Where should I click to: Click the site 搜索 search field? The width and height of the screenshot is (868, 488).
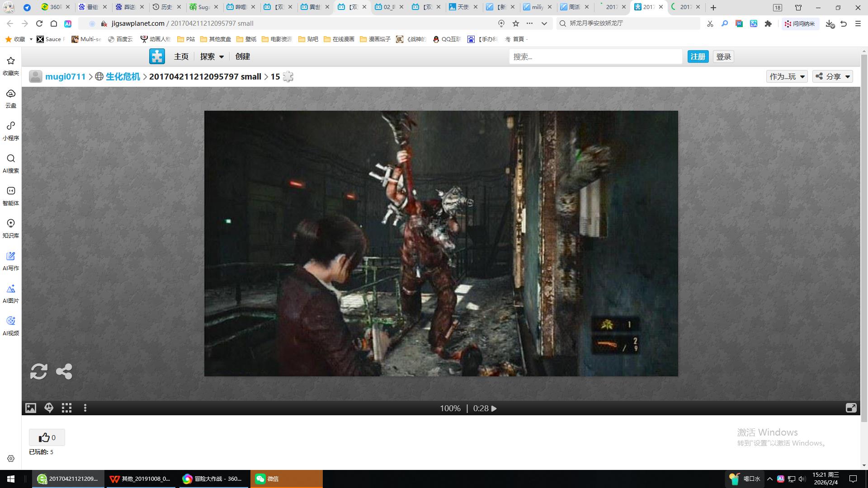coord(595,56)
